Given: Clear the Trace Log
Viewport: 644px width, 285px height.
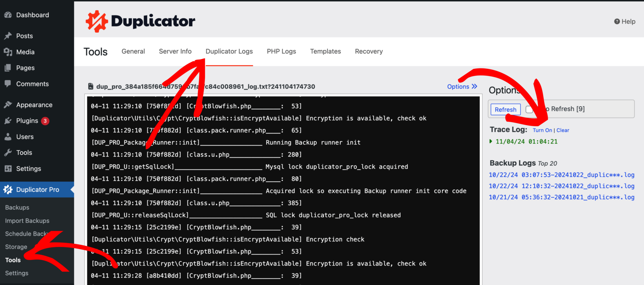Looking at the screenshot, I should coord(563,130).
